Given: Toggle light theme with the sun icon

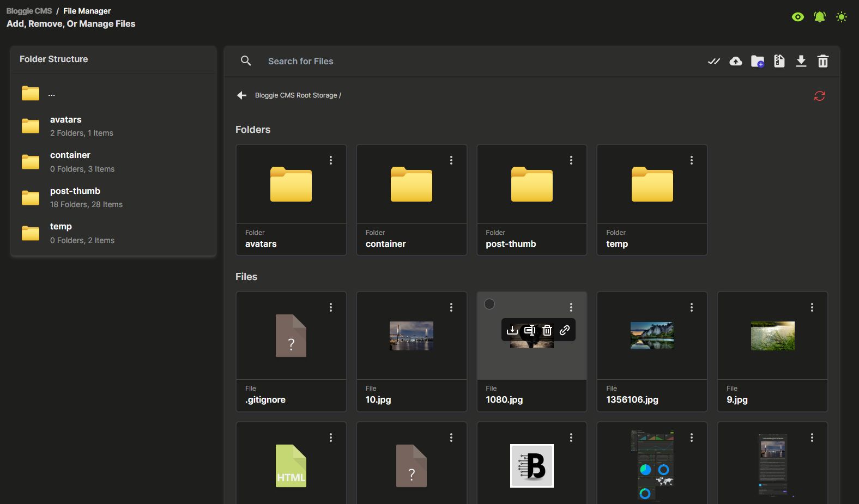Looking at the screenshot, I should click(842, 17).
